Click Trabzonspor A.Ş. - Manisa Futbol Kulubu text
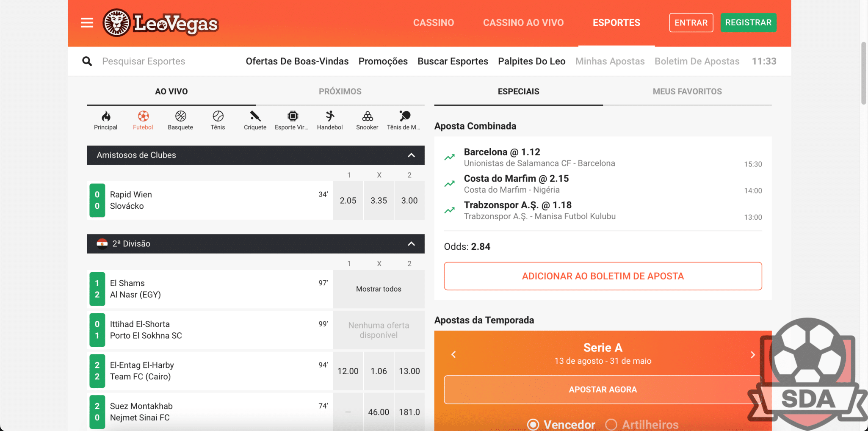 click(x=540, y=216)
